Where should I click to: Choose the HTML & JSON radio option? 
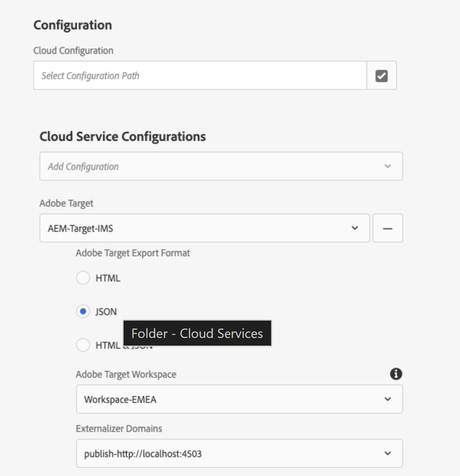click(x=83, y=345)
